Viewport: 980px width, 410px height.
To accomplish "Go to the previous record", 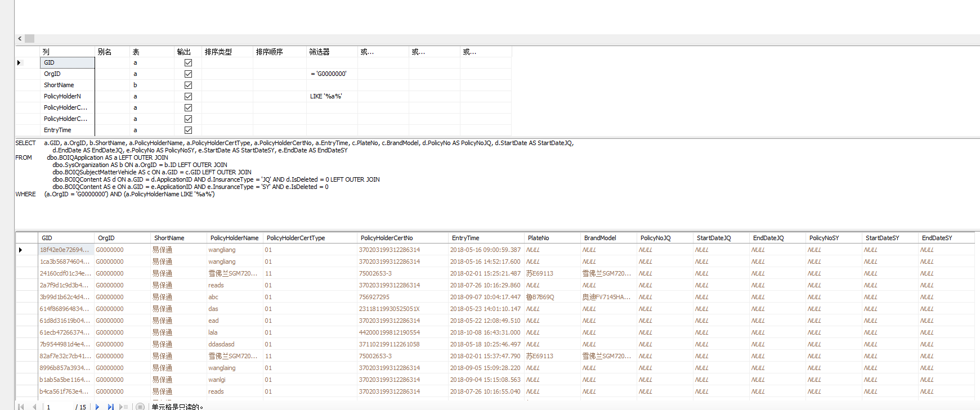I will (34, 407).
